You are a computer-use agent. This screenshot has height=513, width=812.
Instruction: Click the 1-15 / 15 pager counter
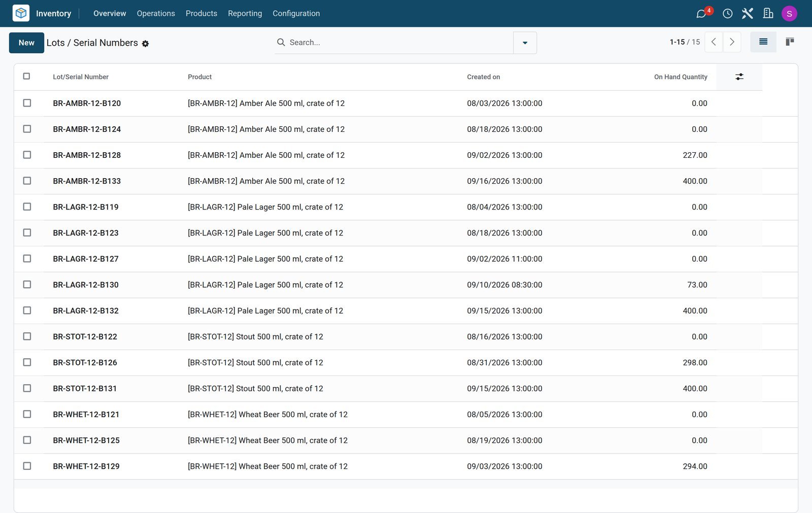pos(685,42)
